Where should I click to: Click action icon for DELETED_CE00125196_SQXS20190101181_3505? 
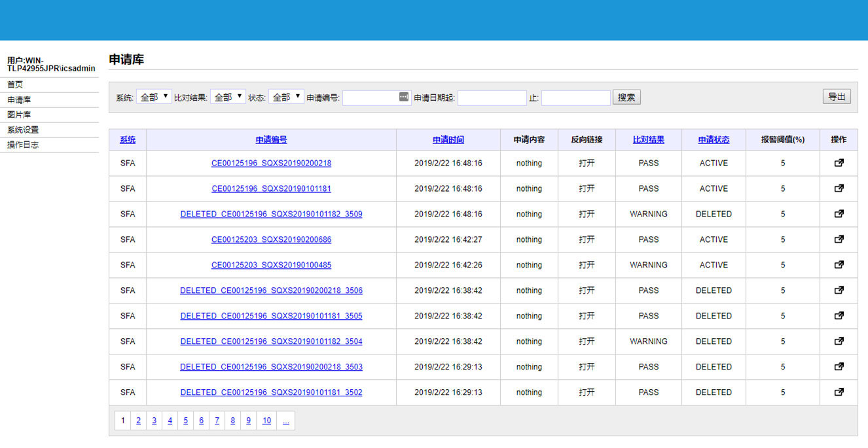pyautogui.click(x=839, y=316)
